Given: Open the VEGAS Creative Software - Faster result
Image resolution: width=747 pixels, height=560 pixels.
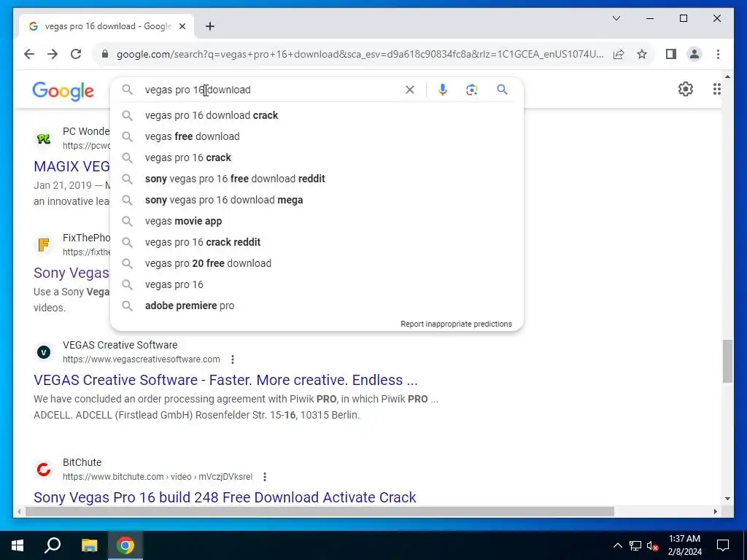Looking at the screenshot, I should click(x=225, y=380).
